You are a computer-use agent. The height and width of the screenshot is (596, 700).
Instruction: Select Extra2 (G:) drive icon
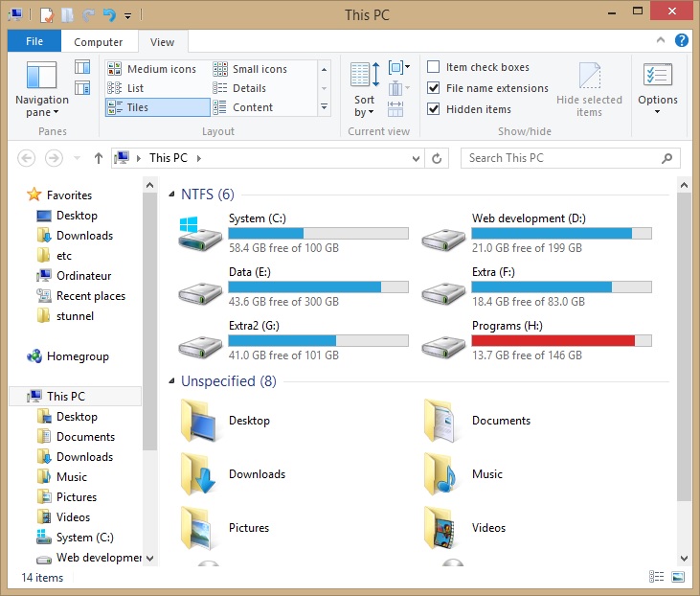200,347
